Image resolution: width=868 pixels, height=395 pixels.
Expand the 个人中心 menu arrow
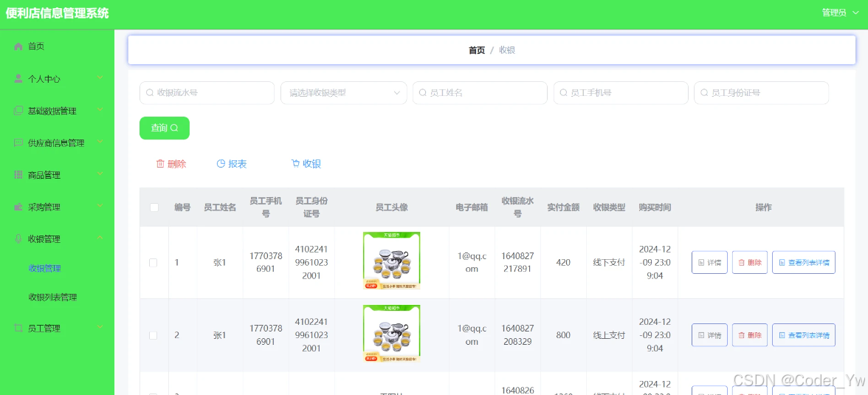point(100,78)
